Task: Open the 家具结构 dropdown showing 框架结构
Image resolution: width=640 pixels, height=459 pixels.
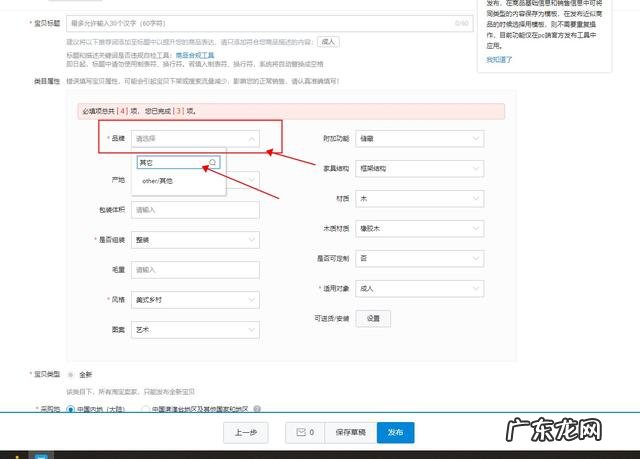Action: 420,169
